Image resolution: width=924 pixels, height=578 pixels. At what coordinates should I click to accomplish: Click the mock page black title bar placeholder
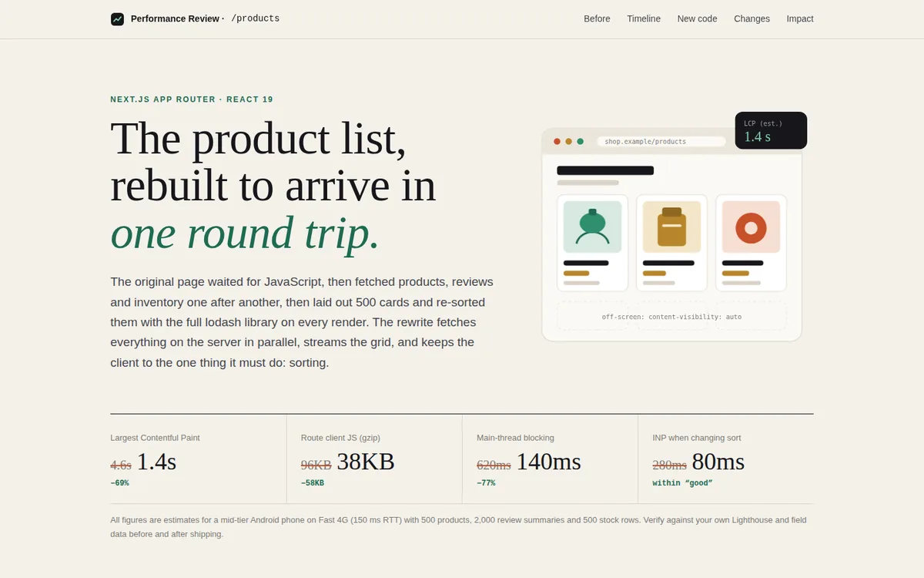(605, 170)
